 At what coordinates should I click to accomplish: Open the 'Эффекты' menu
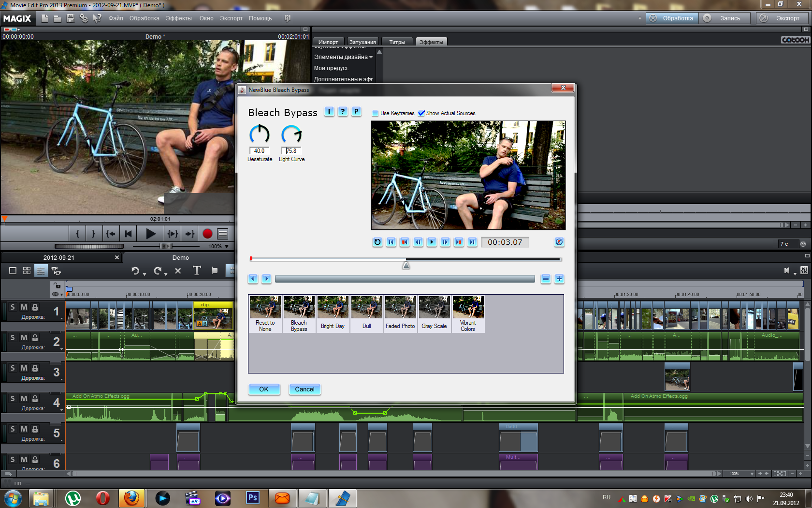point(179,18)
